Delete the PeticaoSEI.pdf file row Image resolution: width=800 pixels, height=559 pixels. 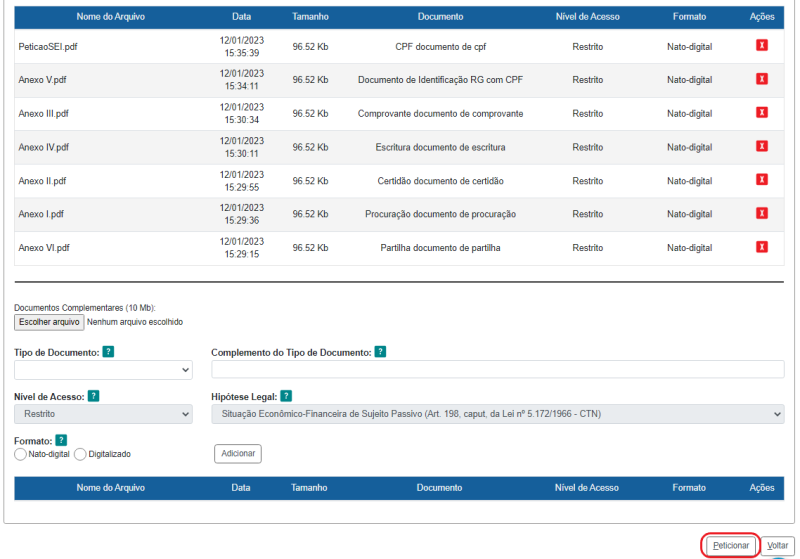(762, 46)
